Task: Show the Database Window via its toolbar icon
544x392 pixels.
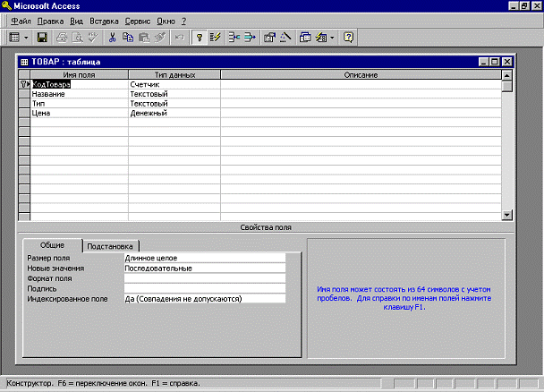Action: (305, 38)
